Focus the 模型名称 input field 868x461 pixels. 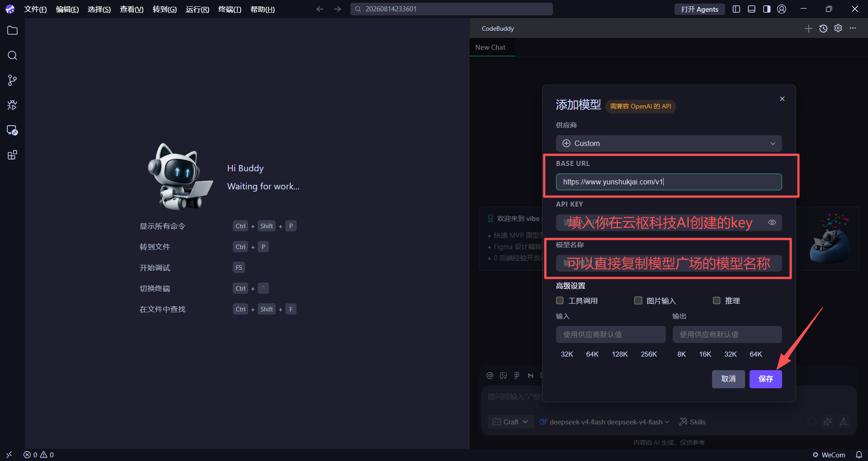(669, 263)
